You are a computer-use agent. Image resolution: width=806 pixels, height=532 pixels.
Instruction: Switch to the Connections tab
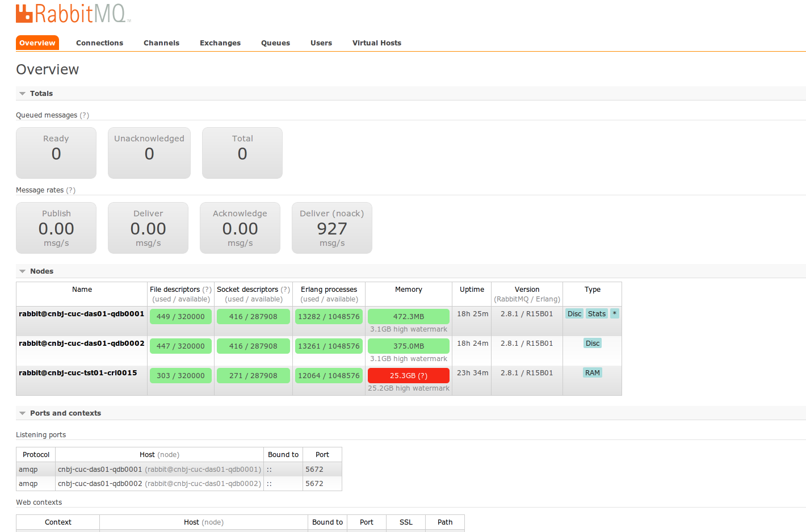pyautogui.click(x=99, y=43)
